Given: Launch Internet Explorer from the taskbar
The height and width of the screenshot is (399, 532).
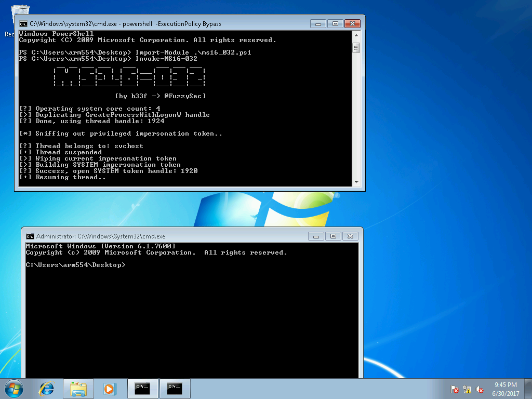Looking at the screenshot, I should pos(46,389).
